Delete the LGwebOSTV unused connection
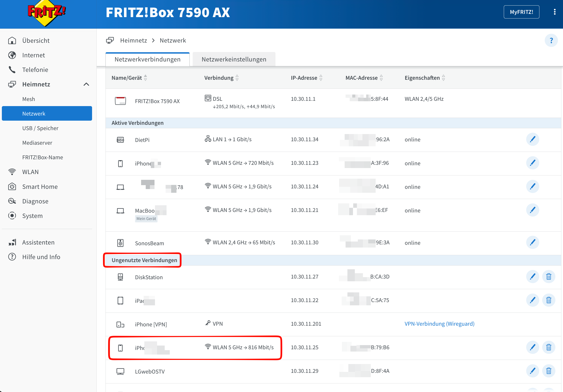Viewport: 563px width, 392px height. point(548,371)
